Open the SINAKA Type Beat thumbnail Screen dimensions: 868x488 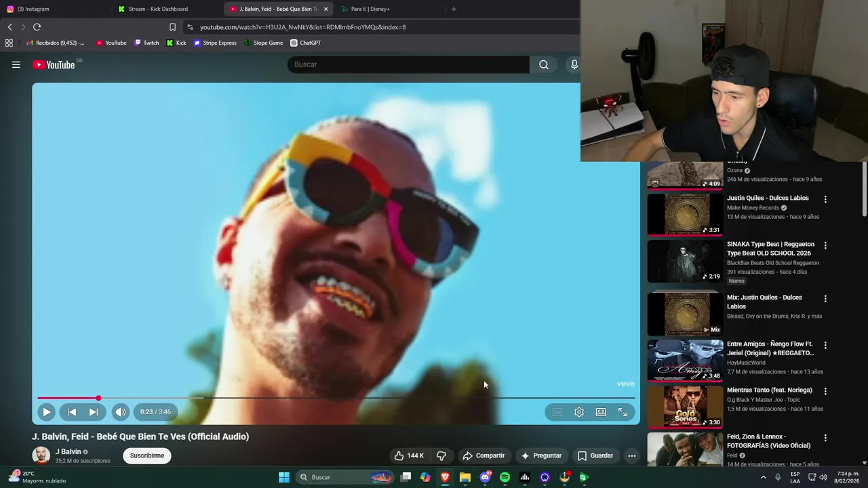point(685,261)
